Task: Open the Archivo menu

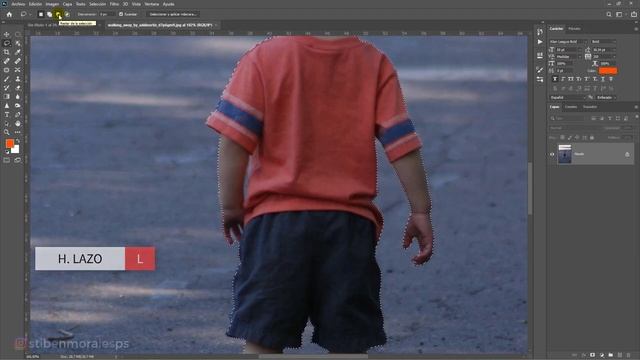Action: [x=18, y=4]
